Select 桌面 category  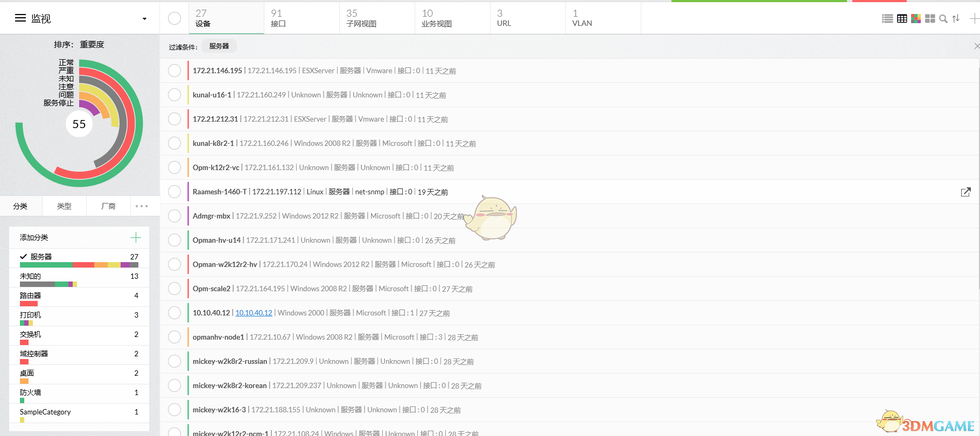point(79,374)
